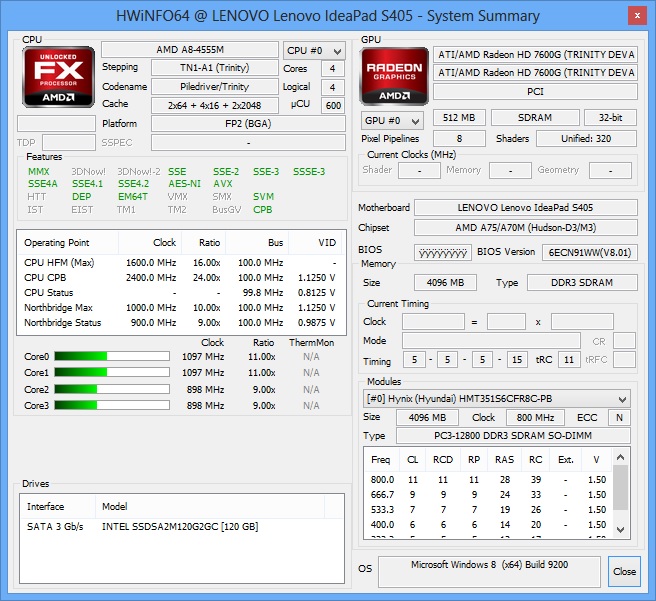Screen dimensions: 656x601
Task: Click the BIOS date ÿÿÿÿÿÿÿÿ field
Action: (443, 253)
